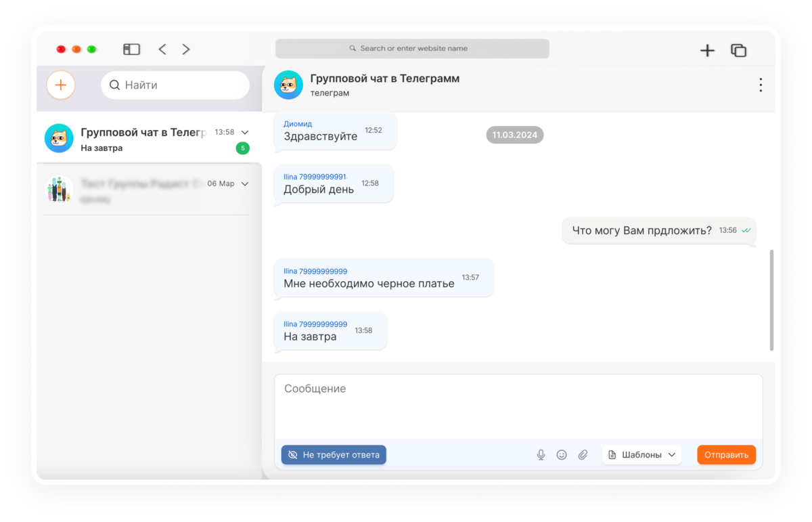Click the На завтра message bubble
Screen dimensions: 812x522
(330, 331)
